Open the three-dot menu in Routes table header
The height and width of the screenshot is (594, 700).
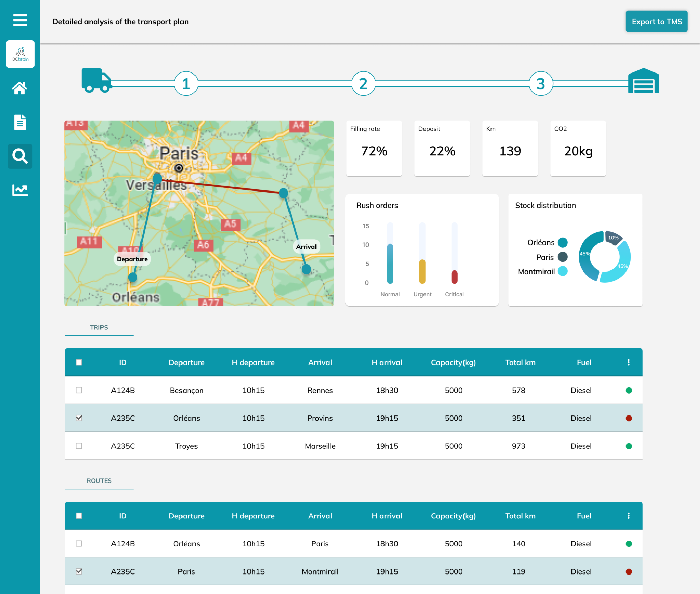pos(628,516)
